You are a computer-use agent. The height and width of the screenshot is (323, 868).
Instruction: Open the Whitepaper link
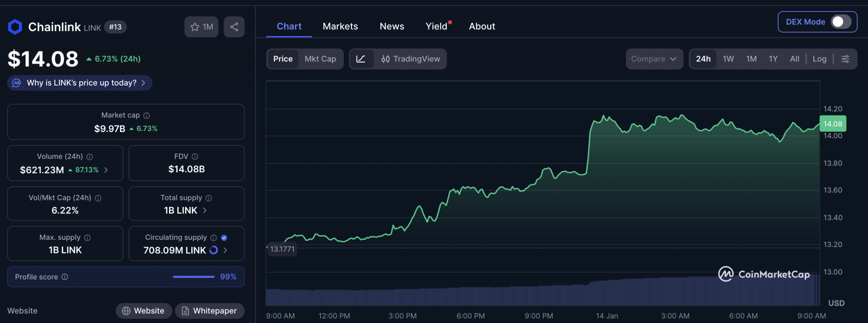coord(209,311)
